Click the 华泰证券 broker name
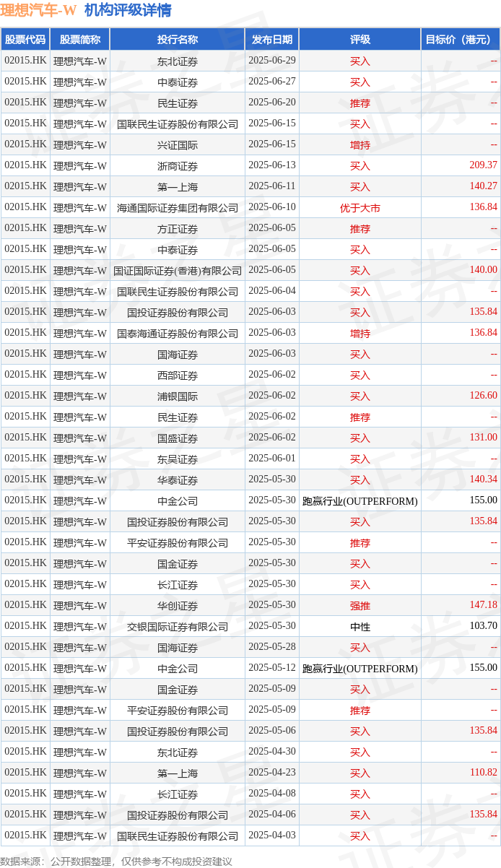 (x=178, y=479)
